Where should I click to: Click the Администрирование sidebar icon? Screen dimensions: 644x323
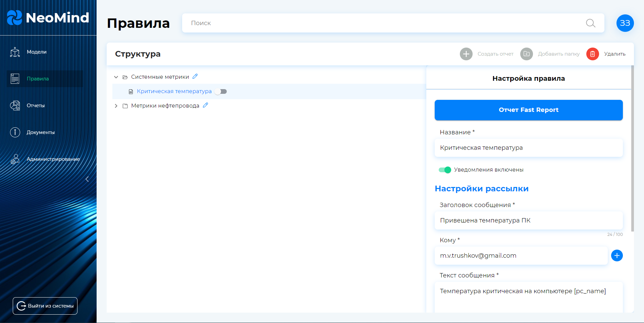click(x=15, y=159)
